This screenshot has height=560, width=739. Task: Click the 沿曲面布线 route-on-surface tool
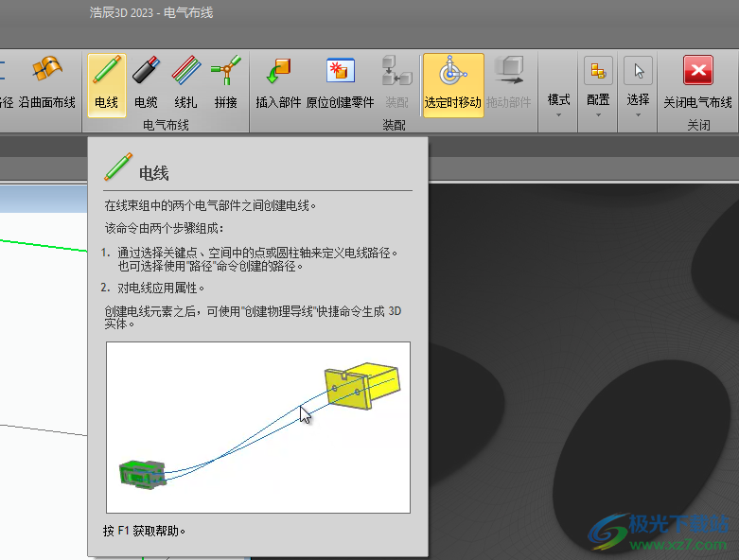point(47,85)
